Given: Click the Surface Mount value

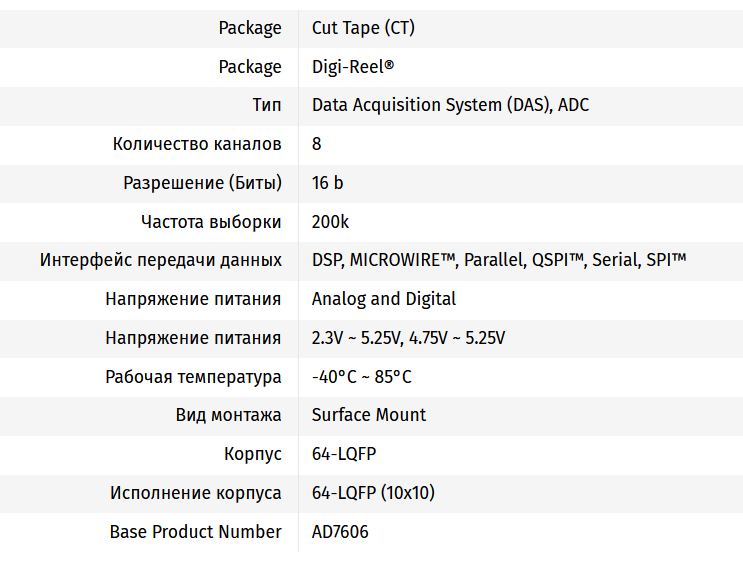Looking at the screenshot, I should (369, 415).
